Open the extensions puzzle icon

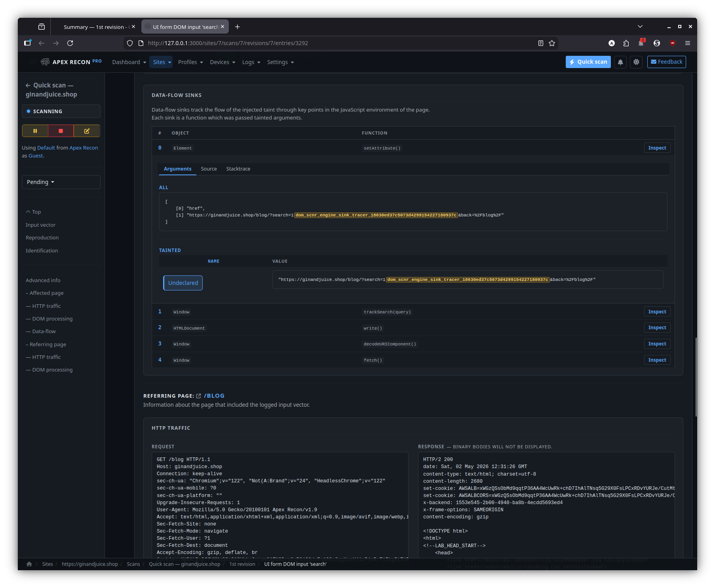tap(626, 43)
